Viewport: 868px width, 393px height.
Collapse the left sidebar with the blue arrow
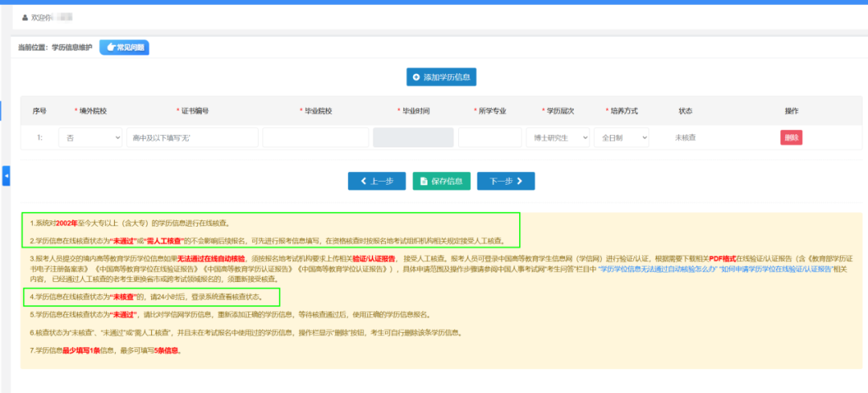point(6,175)
